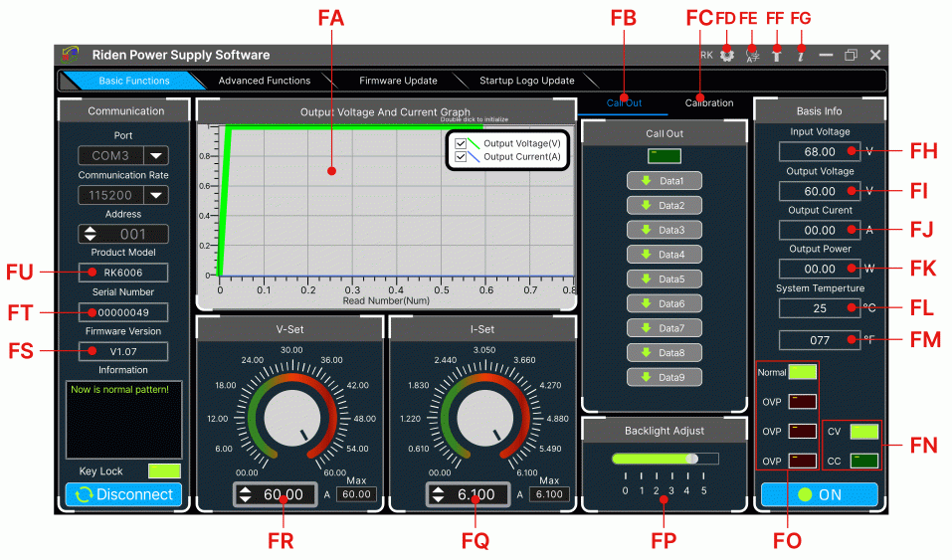Image resolution: width=952 pixels, height=560 pixels.
Task: Uncheck the Output Current(A) checkbox
Action: 461,157
